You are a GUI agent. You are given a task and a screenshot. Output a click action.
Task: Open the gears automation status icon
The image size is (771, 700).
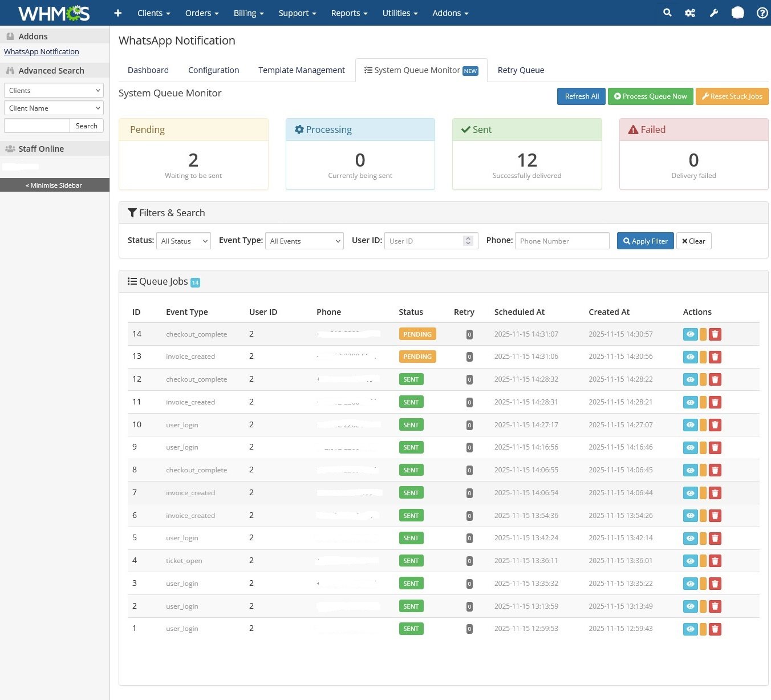pyautogui.click(x=690, y=13)
